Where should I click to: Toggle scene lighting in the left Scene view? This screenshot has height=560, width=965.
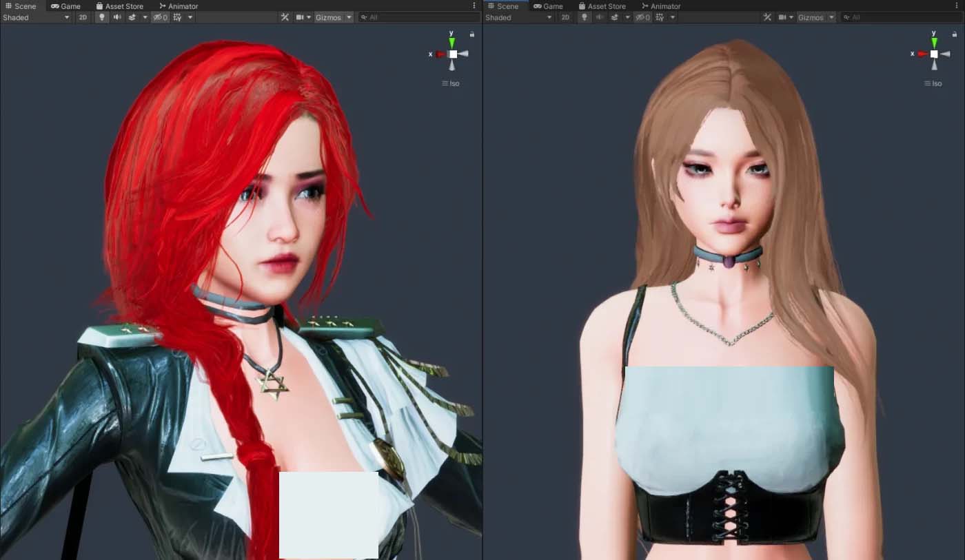(x=101, y=17)
